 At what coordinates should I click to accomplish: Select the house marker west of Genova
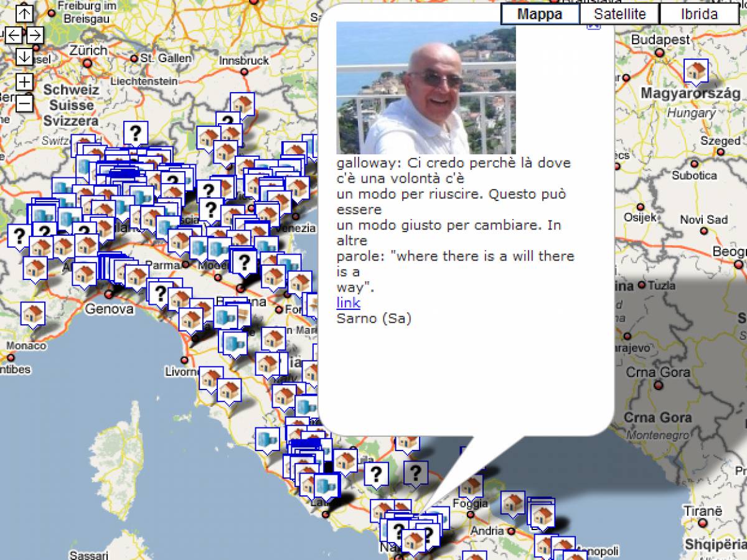coord(33,314)
